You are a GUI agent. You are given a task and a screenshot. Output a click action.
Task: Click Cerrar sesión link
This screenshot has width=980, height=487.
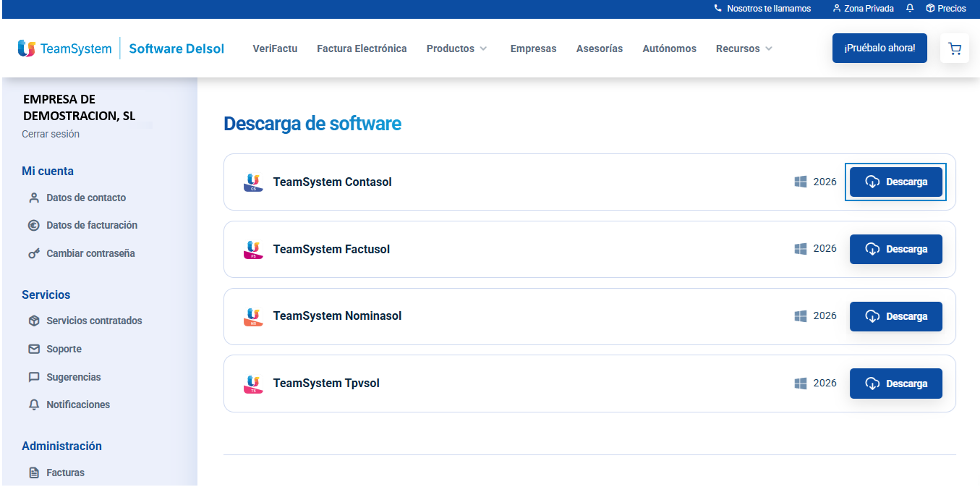[x=51, y=134]
